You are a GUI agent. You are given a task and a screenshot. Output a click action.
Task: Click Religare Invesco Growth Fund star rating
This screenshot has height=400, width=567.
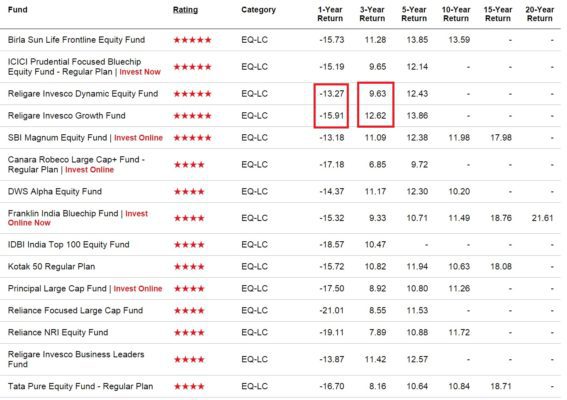coord(192,116)
